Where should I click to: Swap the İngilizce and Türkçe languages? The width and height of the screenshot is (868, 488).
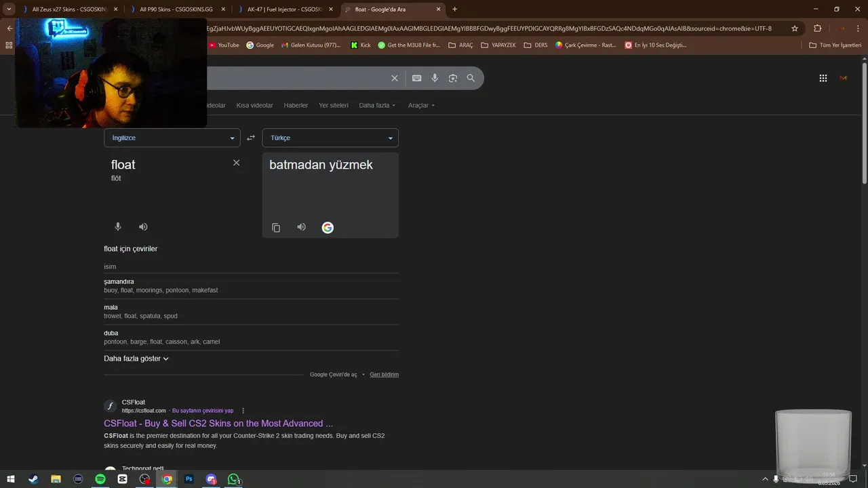coord(251,138)
